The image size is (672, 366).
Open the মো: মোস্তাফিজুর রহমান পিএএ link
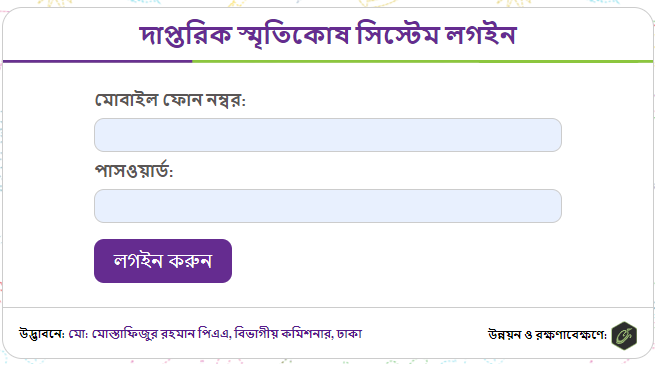(x=150, y=334)
